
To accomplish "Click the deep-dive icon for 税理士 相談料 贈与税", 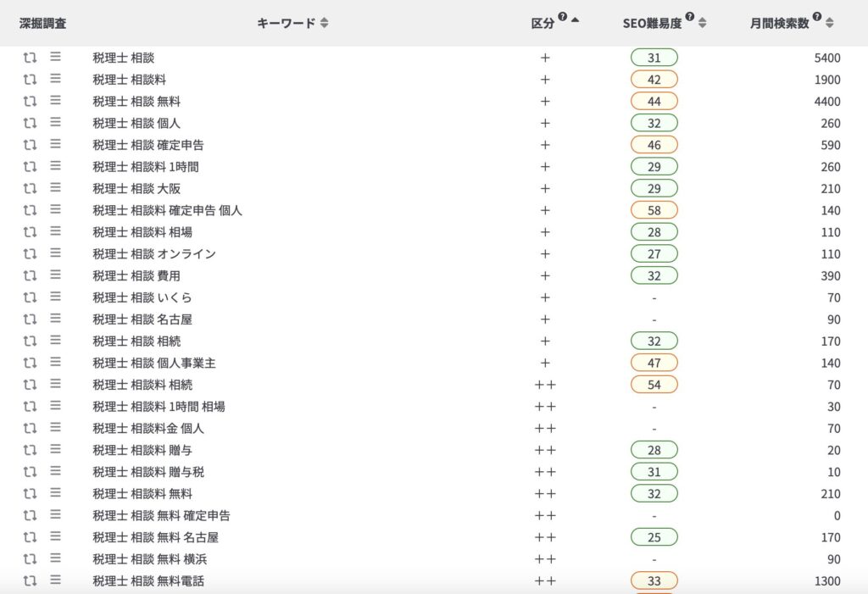I will 31,472.
